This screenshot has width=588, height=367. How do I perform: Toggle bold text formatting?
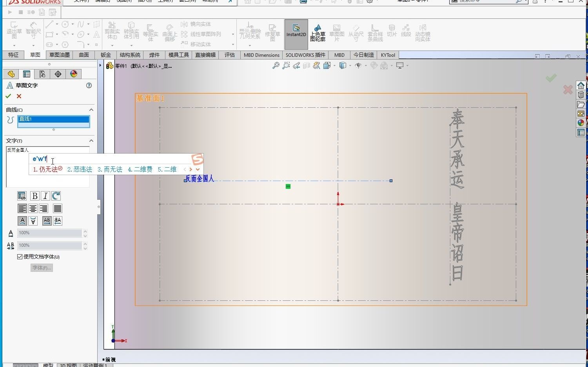35,196
